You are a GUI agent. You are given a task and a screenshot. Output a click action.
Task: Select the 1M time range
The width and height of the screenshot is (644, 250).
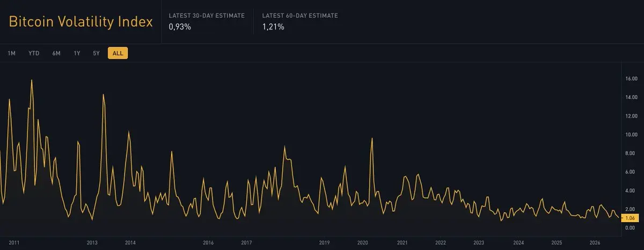(x=12, y=53)
